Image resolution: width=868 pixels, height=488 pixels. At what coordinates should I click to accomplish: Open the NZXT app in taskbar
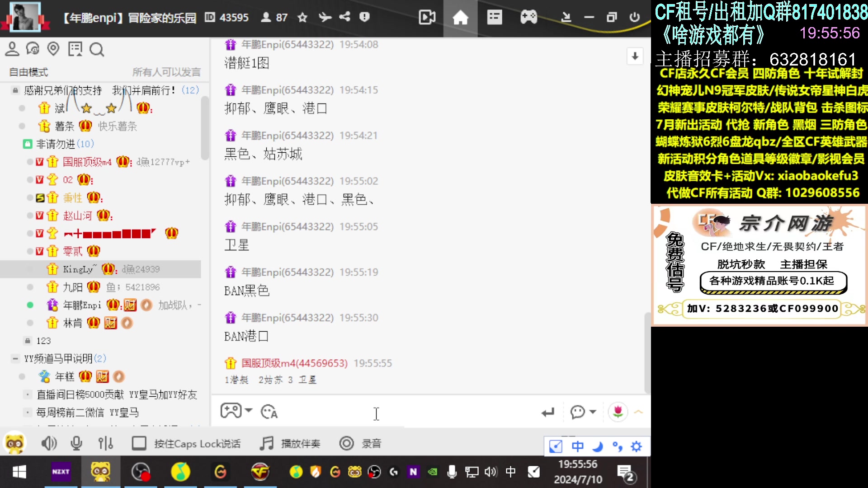pos(61,472)
